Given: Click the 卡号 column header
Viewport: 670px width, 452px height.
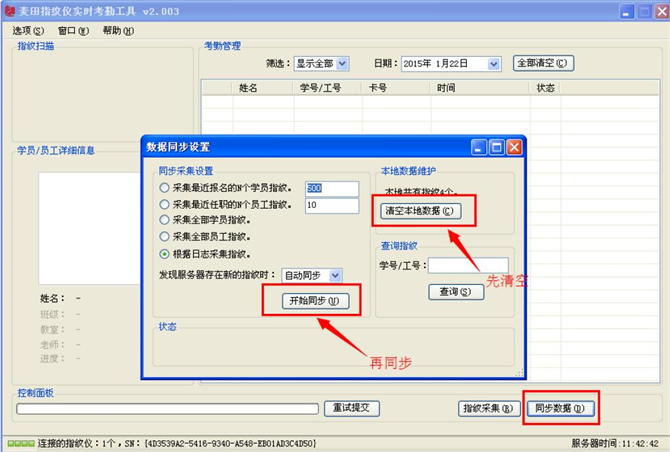Looking at the screenshot, I should tap(397, 88).
